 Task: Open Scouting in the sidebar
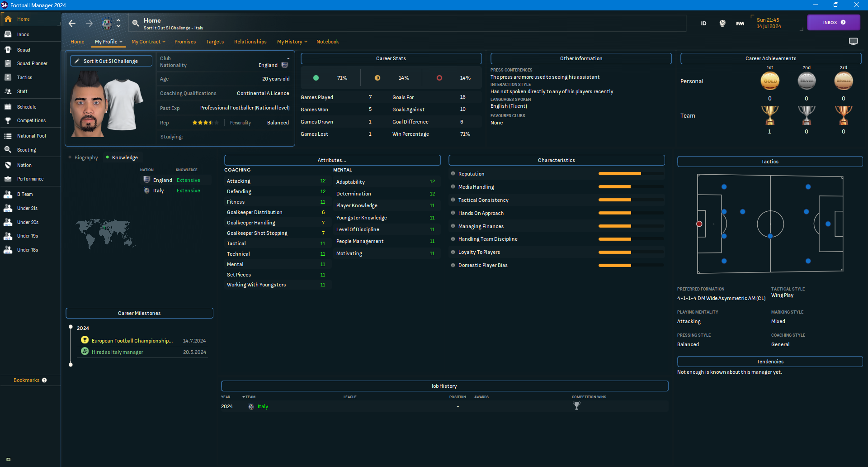click(30, 150)
